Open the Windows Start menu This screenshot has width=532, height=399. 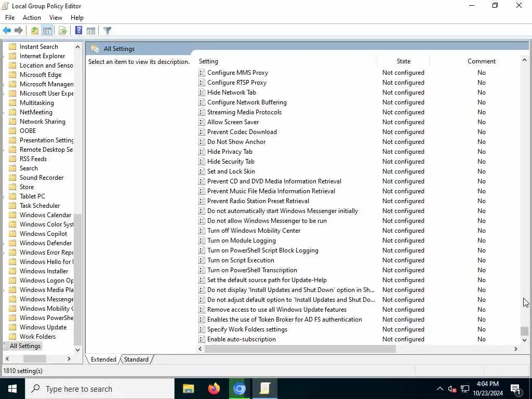click(12, 389)
